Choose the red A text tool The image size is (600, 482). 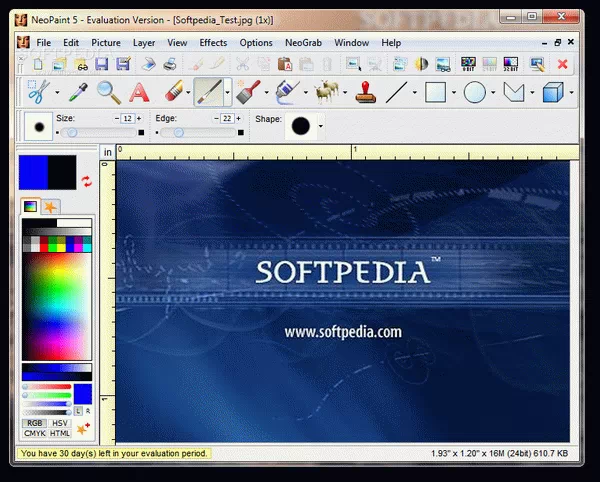click(139, 92)
